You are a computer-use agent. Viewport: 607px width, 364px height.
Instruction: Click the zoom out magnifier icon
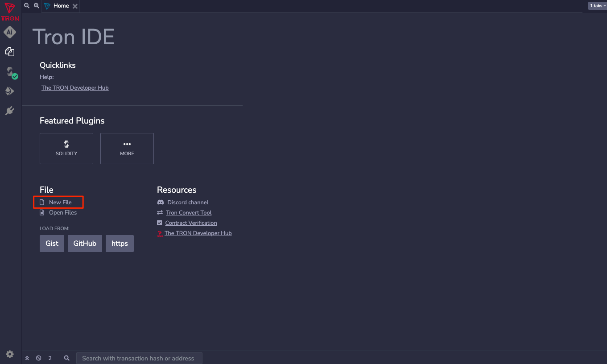coord(27,5)
